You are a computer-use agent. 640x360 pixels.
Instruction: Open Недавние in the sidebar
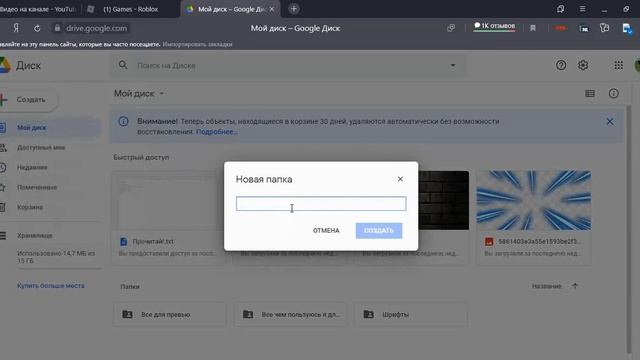coord(32,167)
